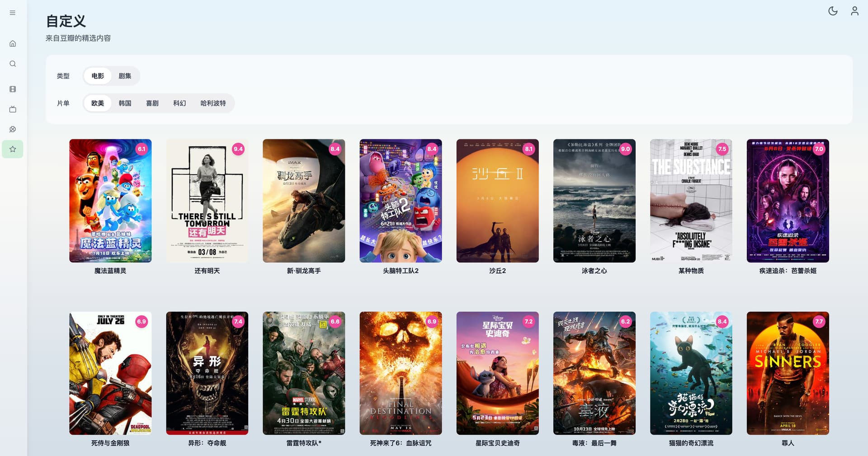
Task: Open the 沙丘2 poster
Action: pos(497,201)
